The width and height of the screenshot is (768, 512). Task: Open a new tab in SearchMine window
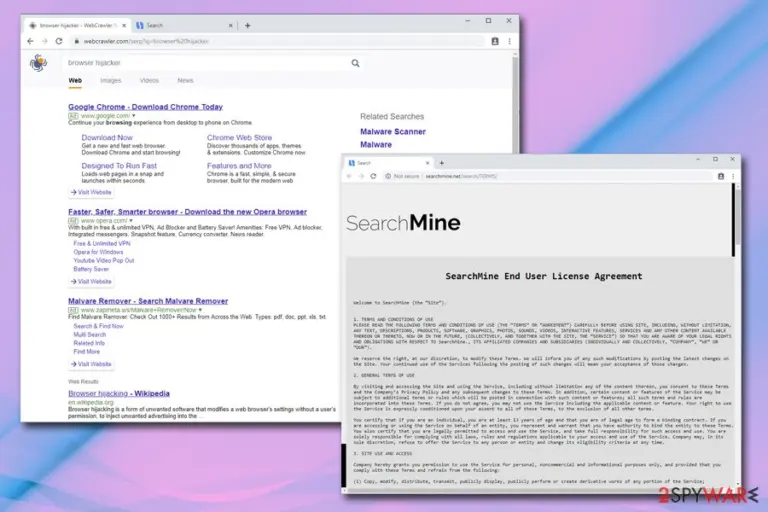pyautogui.click(x=441, y=163)
